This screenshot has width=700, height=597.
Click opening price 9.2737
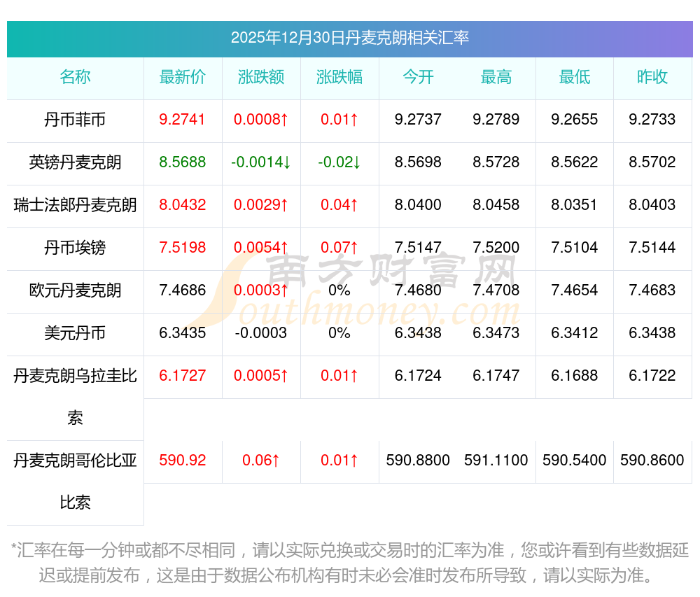418,120
